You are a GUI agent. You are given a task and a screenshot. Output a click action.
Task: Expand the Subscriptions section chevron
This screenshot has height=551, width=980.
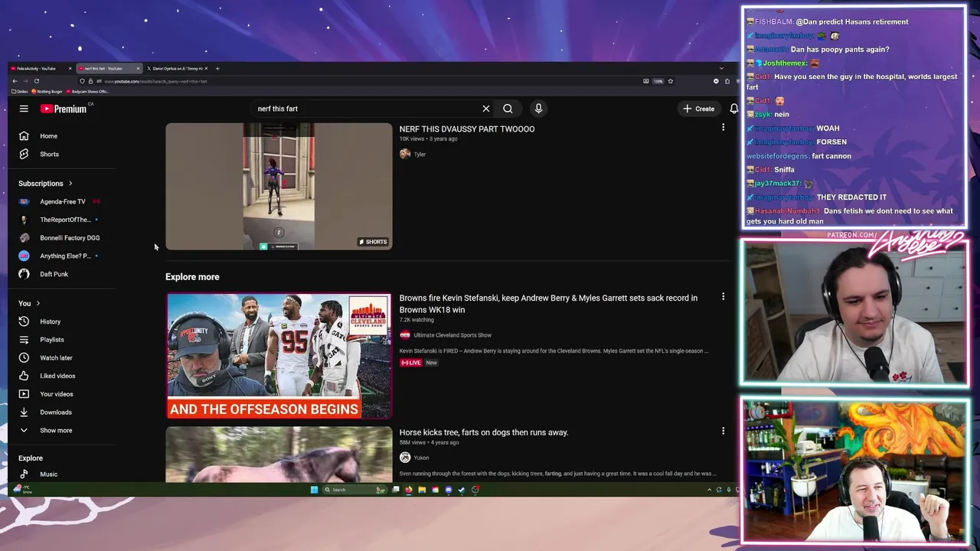[x=70, y=184]
